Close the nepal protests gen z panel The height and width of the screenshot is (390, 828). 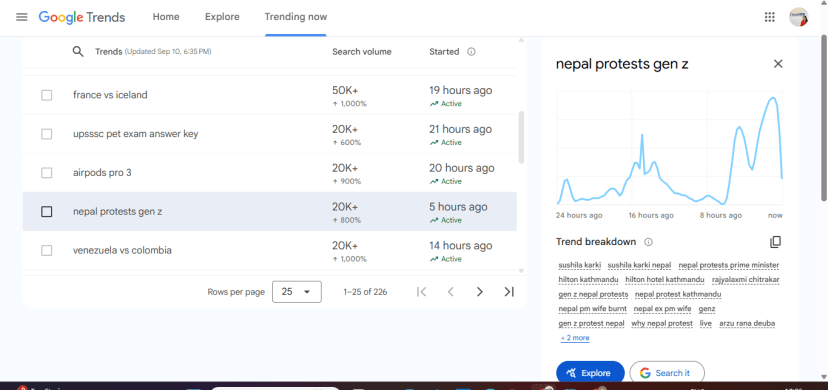pyautogui.click(x=778, y=64)
